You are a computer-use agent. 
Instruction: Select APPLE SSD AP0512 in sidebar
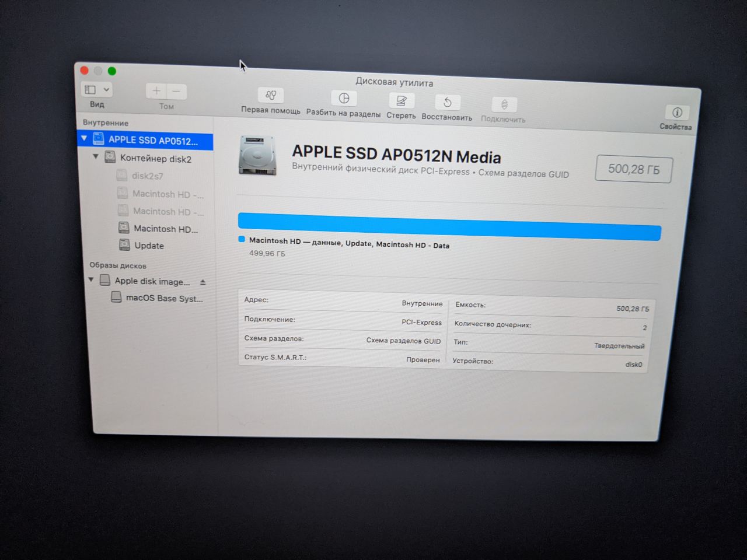[x=145, y=140]
